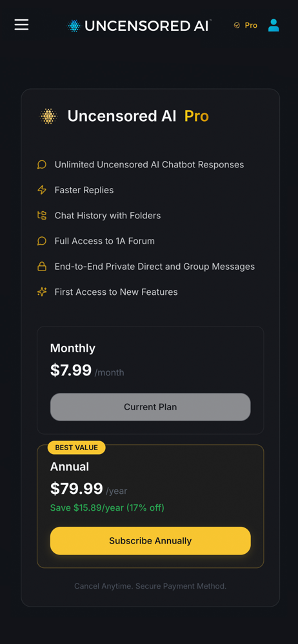Click the chat bubble icon beside 1A Forum

point(41,241)
